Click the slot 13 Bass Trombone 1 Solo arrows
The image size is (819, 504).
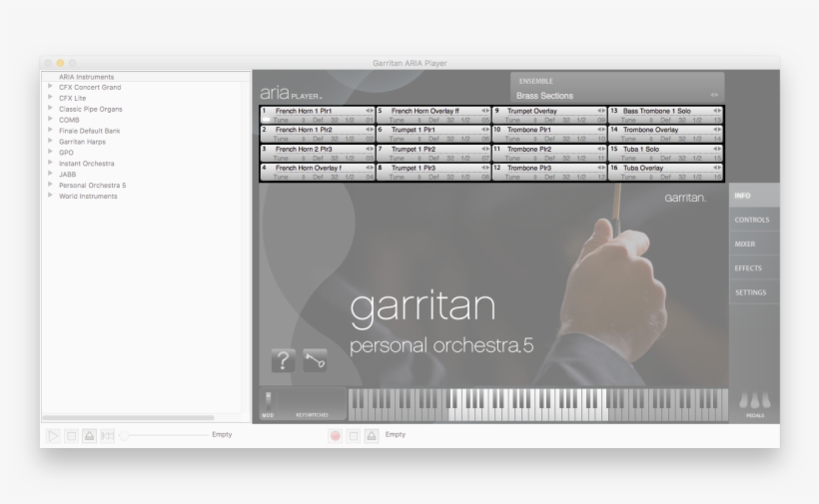pos(717,111)
